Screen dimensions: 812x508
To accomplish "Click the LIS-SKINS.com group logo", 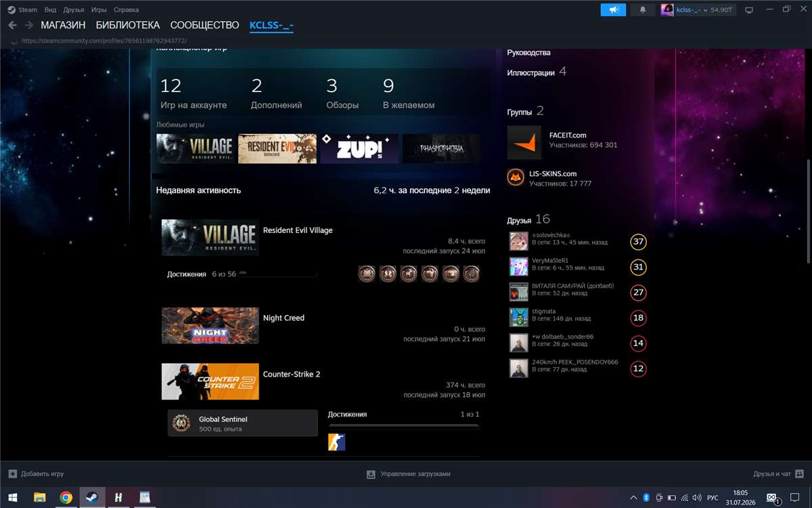I will coord(516,177).
